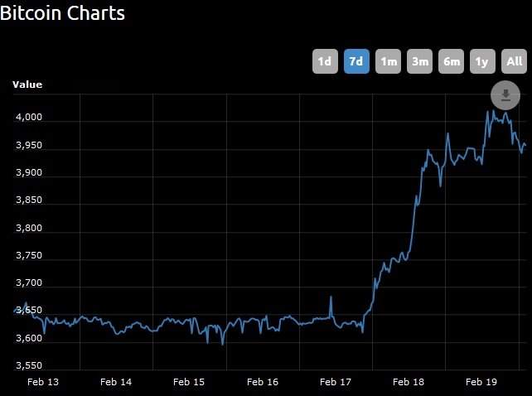Click the chart download icon
This screenshot has height=396, width=532.
click(x=505, y=95)
